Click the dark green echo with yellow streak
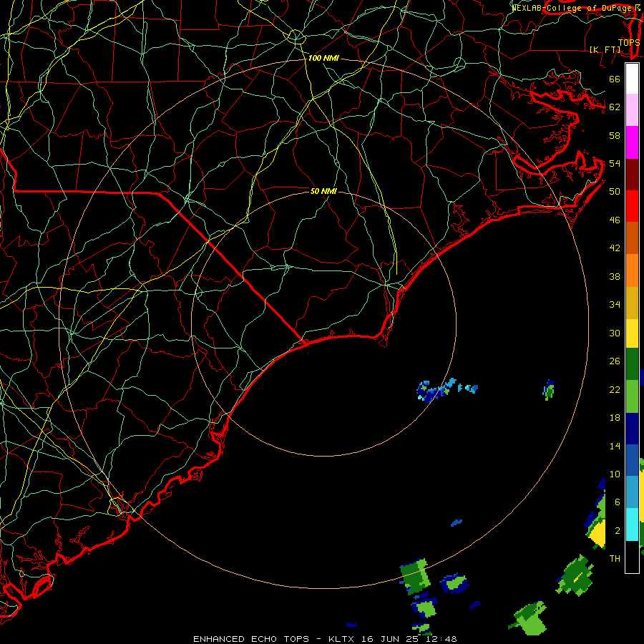 575,575
